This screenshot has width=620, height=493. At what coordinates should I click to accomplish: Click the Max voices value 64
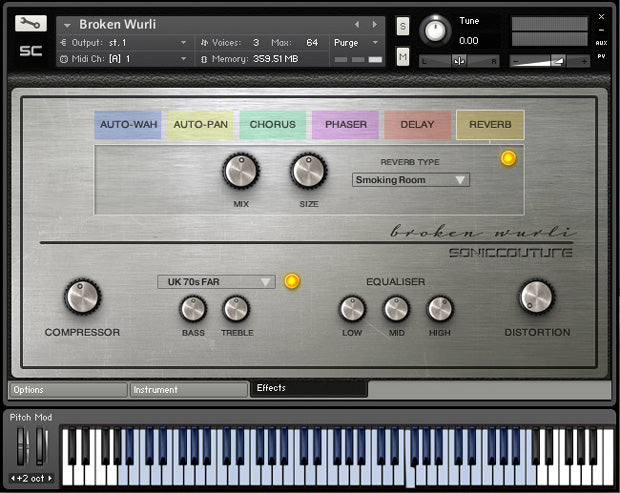312,42
